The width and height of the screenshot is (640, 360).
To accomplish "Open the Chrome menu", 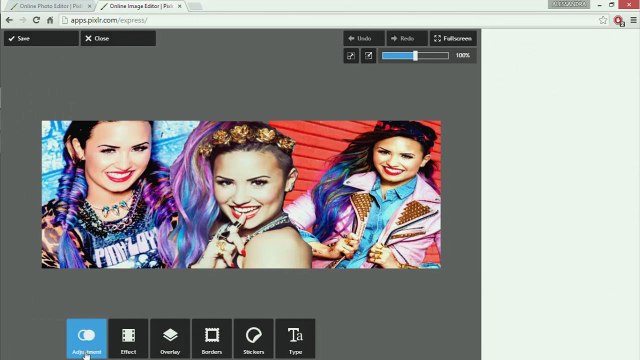I will pos(633,20).
